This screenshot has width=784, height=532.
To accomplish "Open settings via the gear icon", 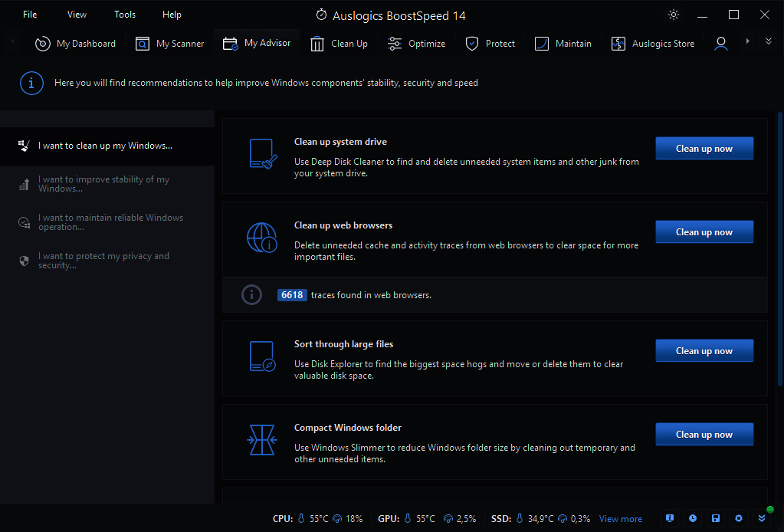I will coord(739,518).
